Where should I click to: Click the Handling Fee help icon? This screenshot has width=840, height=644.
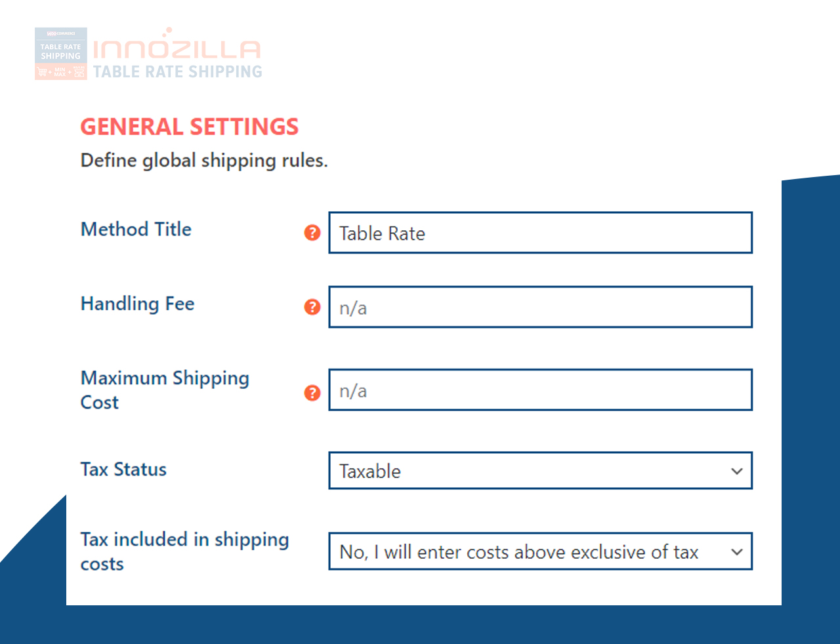coord(312,307)
